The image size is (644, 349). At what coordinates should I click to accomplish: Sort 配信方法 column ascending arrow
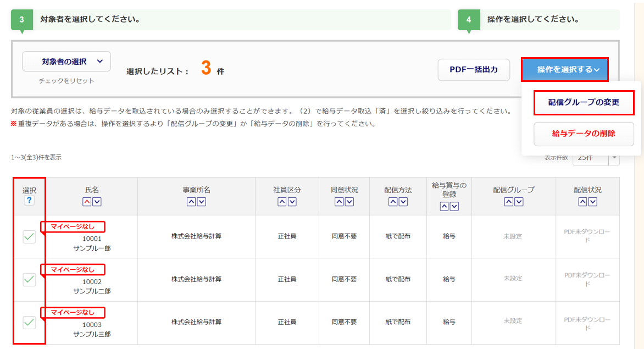[x=393, y=202]
